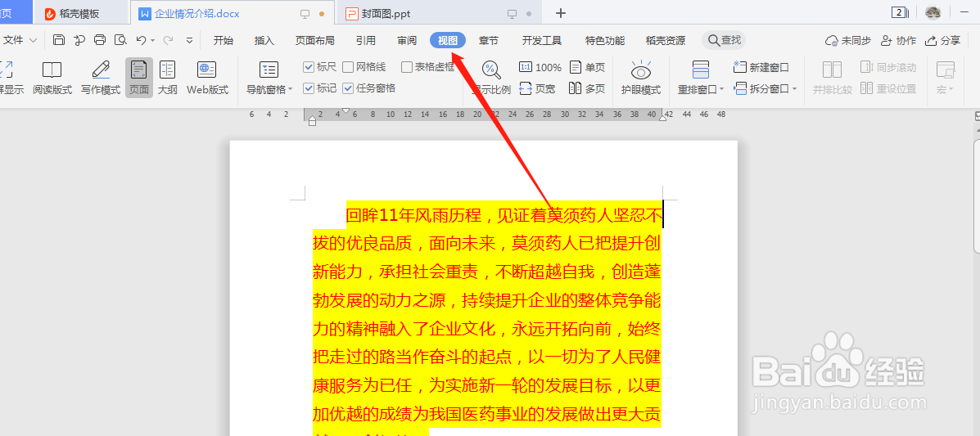
Task: Uncheck the 任务窗格 task pane checkbox
Action: click(x=348, y=88)
